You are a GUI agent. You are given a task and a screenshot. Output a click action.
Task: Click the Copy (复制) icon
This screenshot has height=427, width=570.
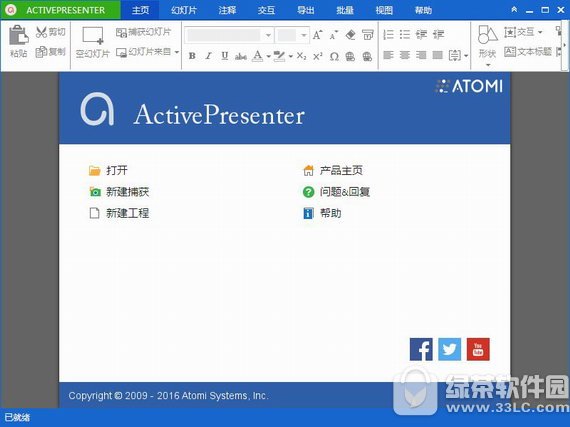coord(41,52)
